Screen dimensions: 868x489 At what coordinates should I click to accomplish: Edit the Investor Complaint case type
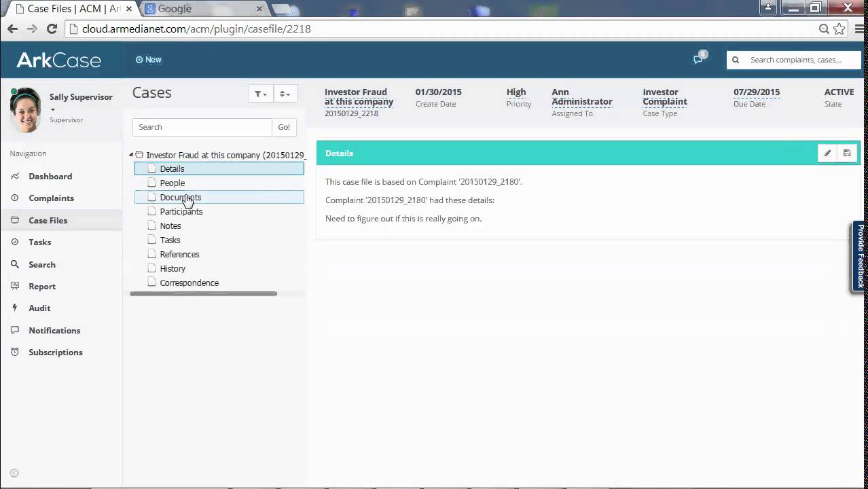click(665, 97)
